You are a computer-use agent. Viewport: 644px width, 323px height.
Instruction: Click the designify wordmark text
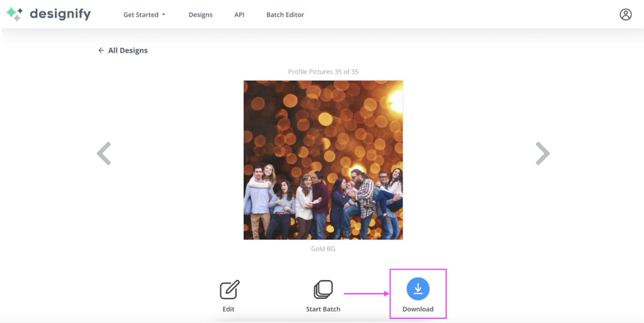(x=60, y=14)
